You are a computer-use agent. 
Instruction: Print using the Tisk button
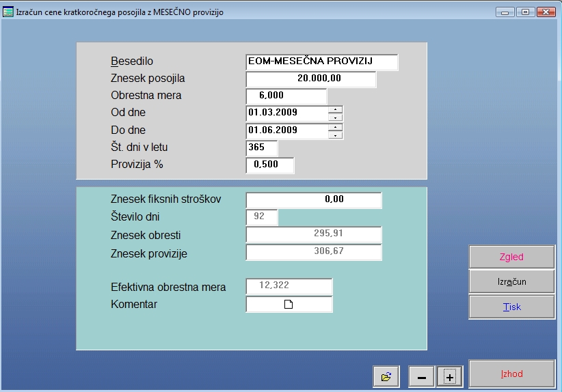[511, 307]
